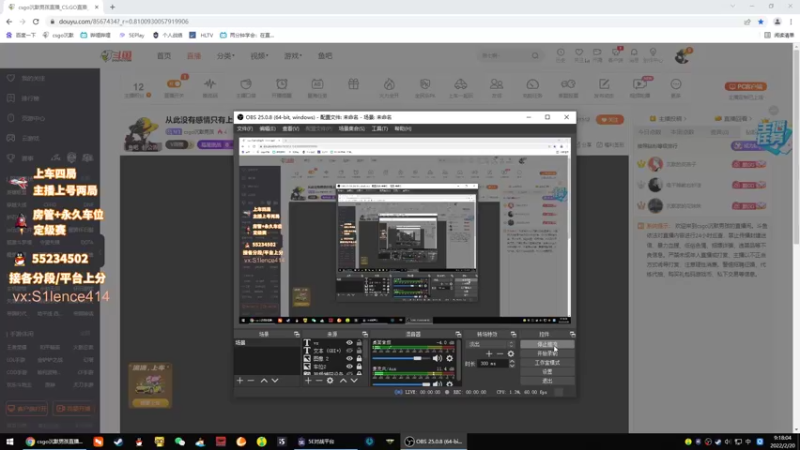The width and height of the screenshot is (800, 450).
Task: Add a new source with plus icon
Action: click(x=308, y=381)
